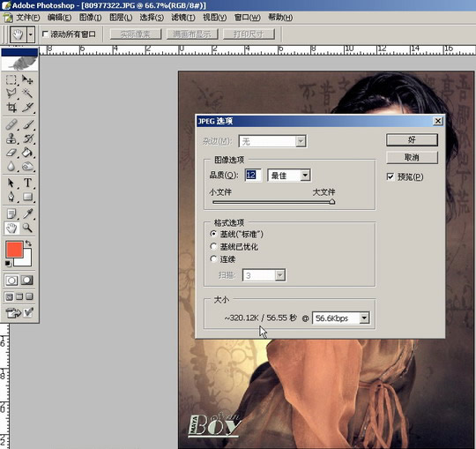This screenshot has width=476, height=449.
Task: Select the Blur tool
Action: point(11,166)
